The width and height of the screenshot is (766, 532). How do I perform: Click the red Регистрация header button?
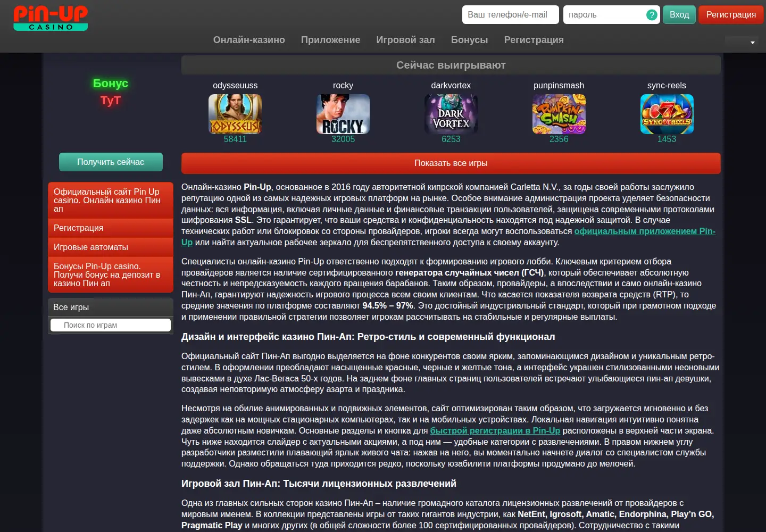coord(731,15)
